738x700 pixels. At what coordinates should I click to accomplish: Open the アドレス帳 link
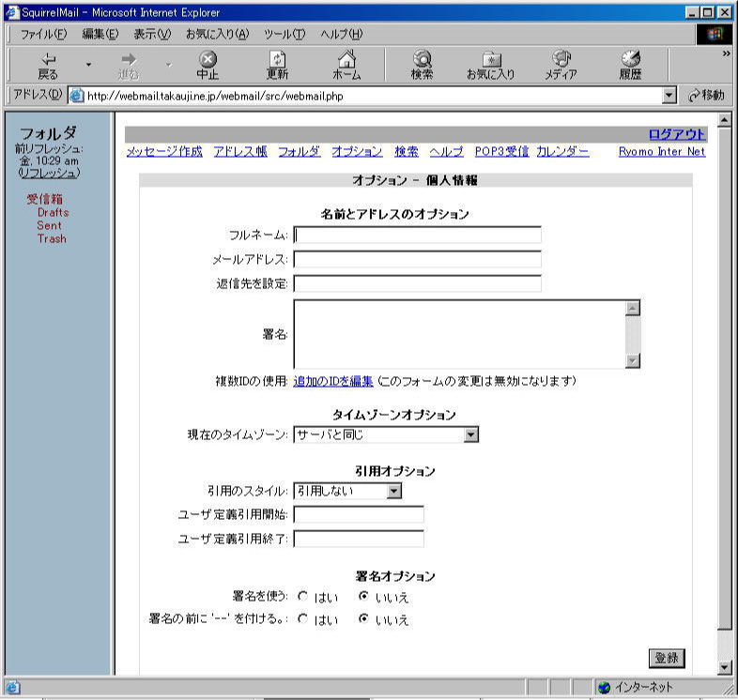240,151
